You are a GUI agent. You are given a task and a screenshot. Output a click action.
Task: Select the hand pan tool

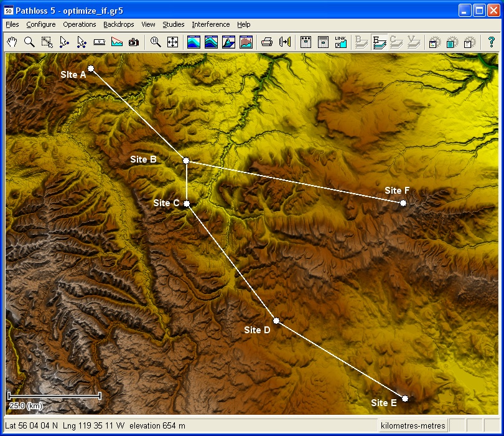point(12,42)
